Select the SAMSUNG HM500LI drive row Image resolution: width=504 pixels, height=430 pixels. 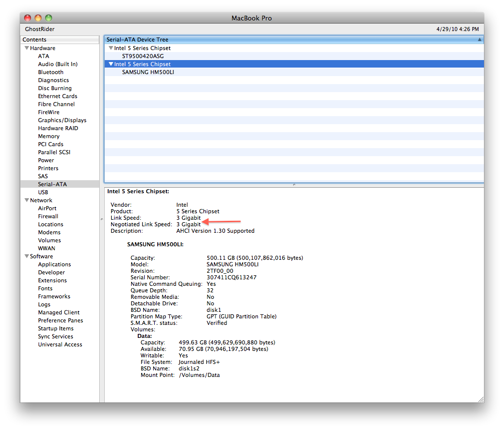pyautogui.click(x=294, y=72)
